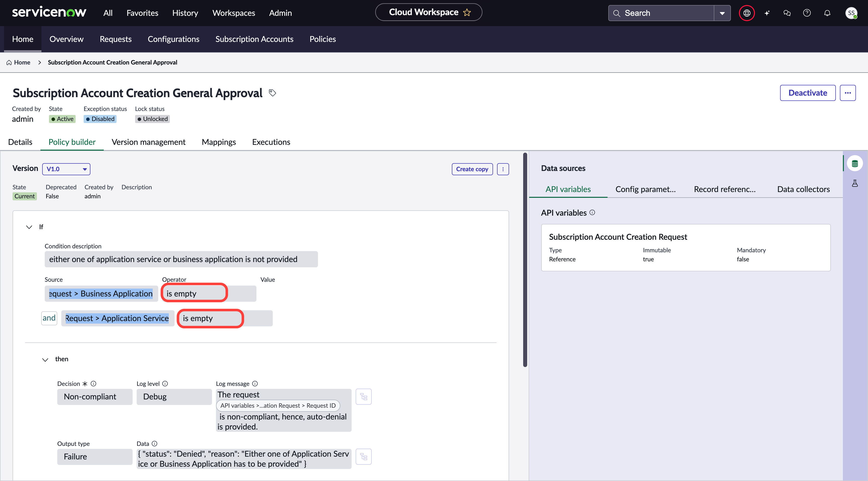Open the Application Service operator dropdown
Screen dimensions: 868x481
click(225, 318)
